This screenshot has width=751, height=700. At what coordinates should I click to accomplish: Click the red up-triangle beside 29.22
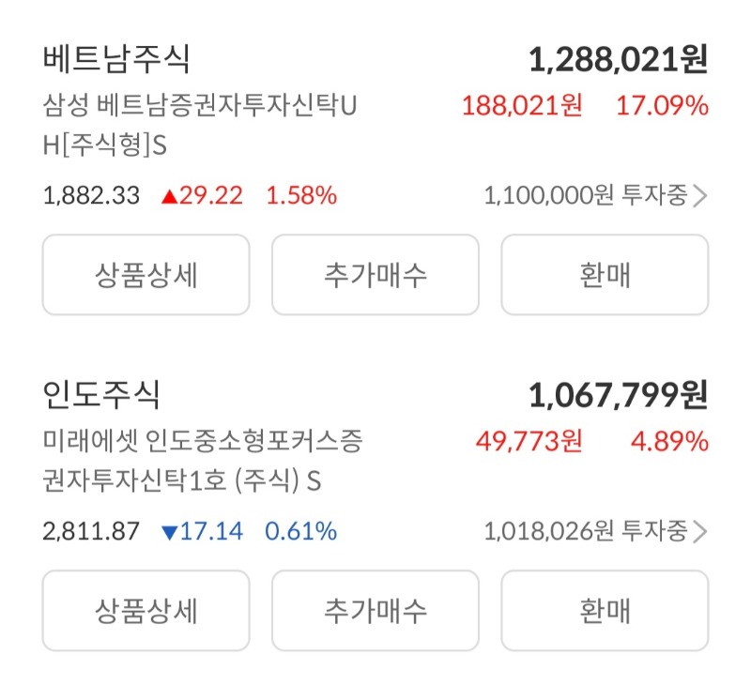170,196
